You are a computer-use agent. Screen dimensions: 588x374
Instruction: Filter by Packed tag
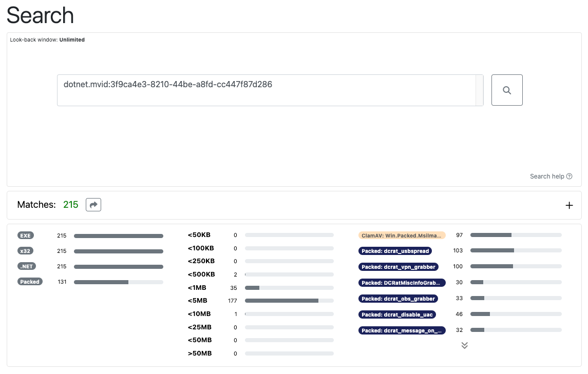pos(30,282)
